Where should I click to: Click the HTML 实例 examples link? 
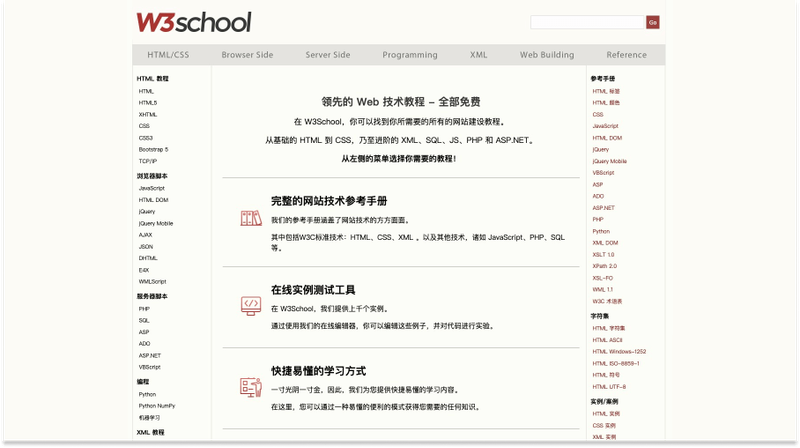(x=606, y=414)
